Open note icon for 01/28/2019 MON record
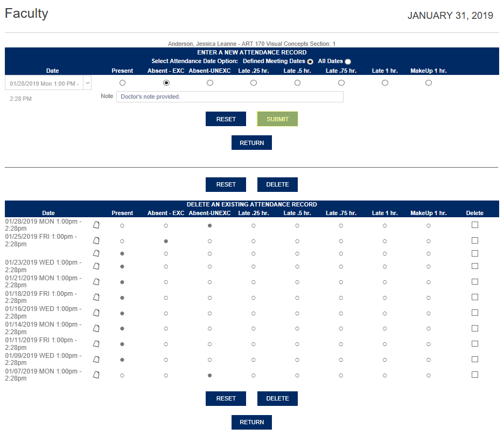Viewport: 504px width, 435px height. click(x=96, y=225)
